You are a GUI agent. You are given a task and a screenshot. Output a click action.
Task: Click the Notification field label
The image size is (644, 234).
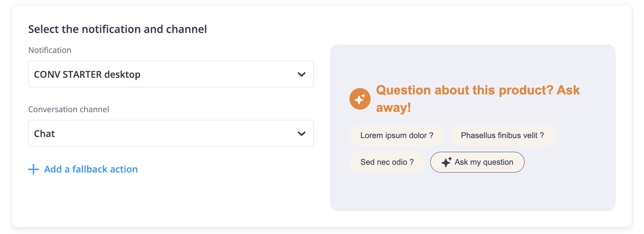click(x=50, y=50)
